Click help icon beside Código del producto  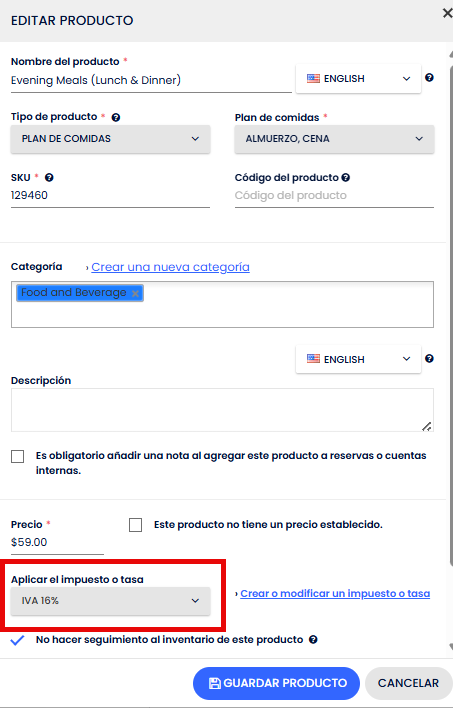pos(346,177)
